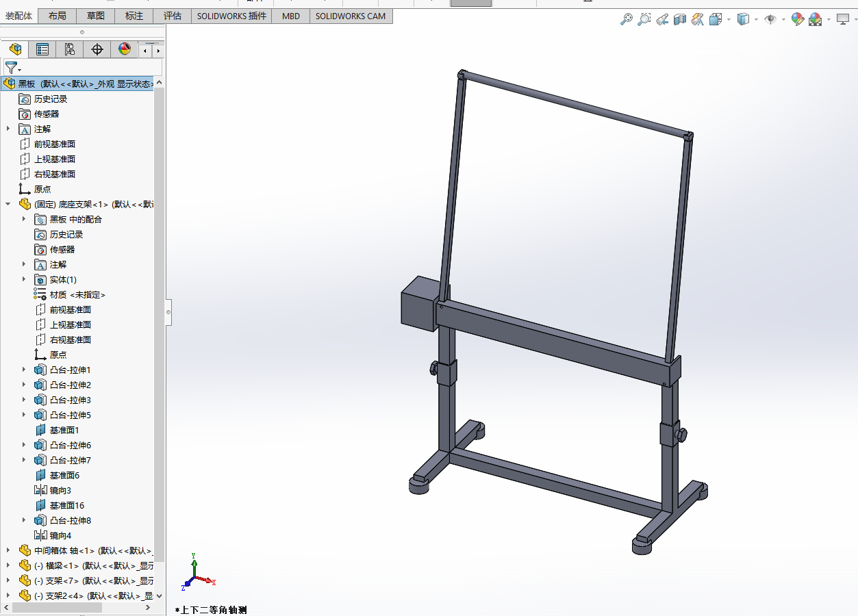Select the 黑板 root assembly node
Image resolution: width=858 pixels, height=616 pixels.
pyautogui.click(x=78, y=84)
